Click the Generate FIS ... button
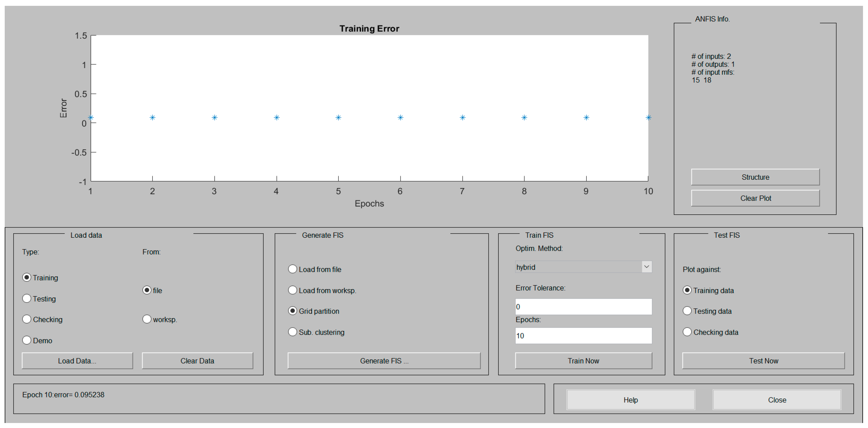868x428 pixels. (384, 361)
